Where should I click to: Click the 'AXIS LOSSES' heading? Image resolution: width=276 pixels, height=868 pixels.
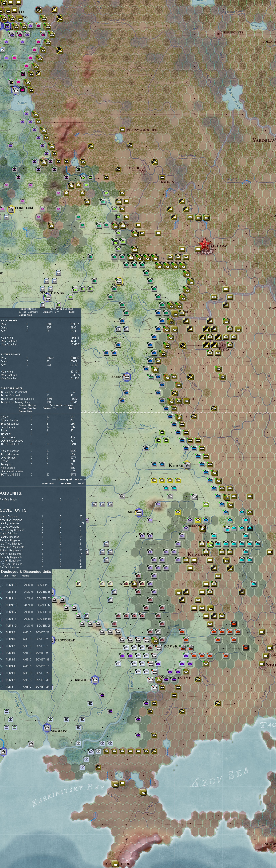point(9,320)
